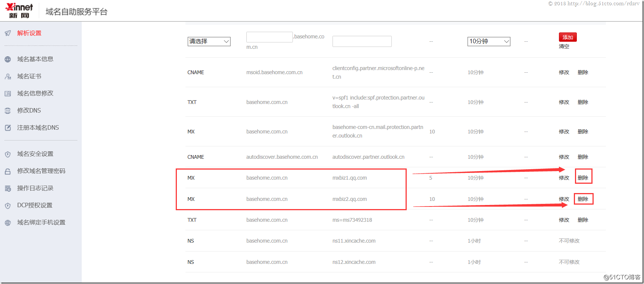The image size is (644, 284).
Task: Click the autodiscover.partner.outlook.cn value
Action: tap(368, 157)
